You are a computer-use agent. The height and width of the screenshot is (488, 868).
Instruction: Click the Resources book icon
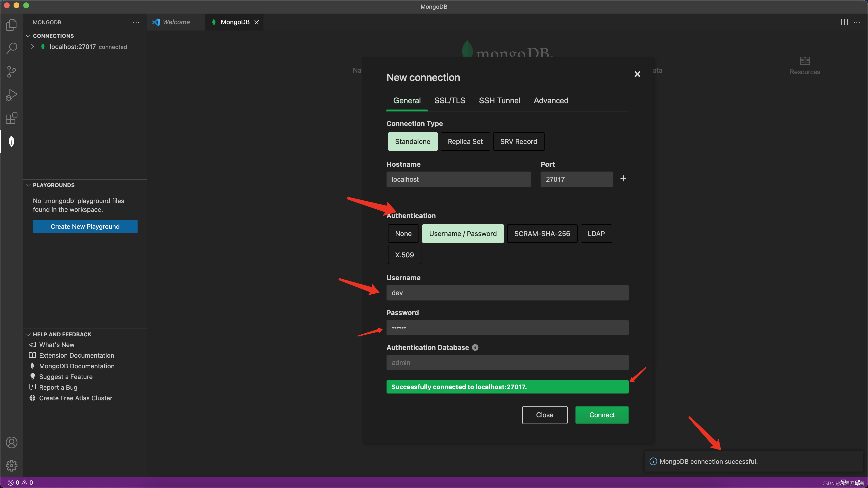click(x=805, y=61)
